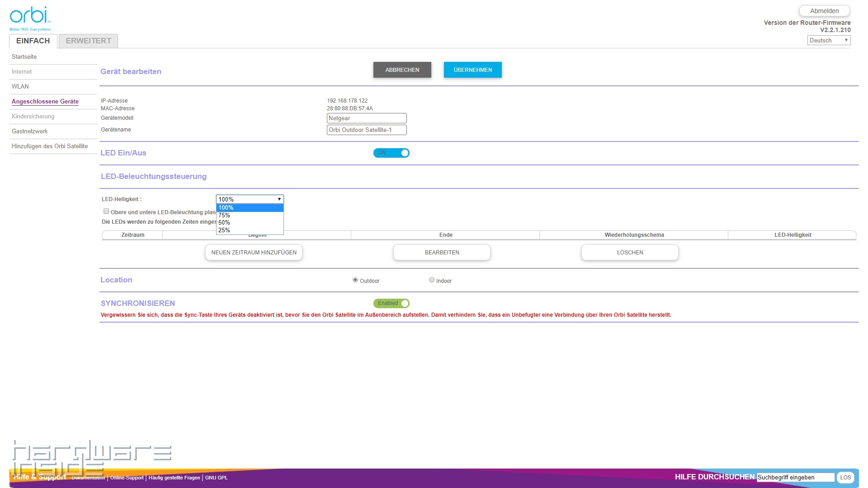Viewport: 868px width, 488px height.
Task: Click the Orbi logo
Action: [30, 19]
